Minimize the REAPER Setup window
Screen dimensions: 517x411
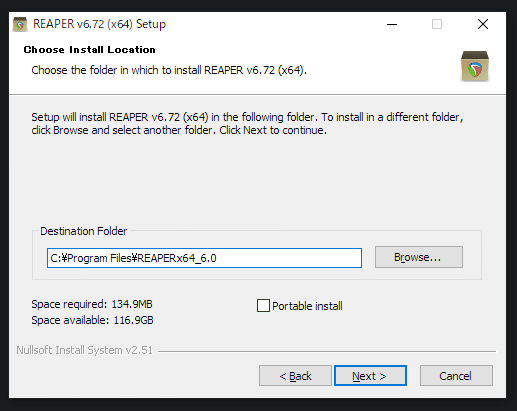pos(392,24)
